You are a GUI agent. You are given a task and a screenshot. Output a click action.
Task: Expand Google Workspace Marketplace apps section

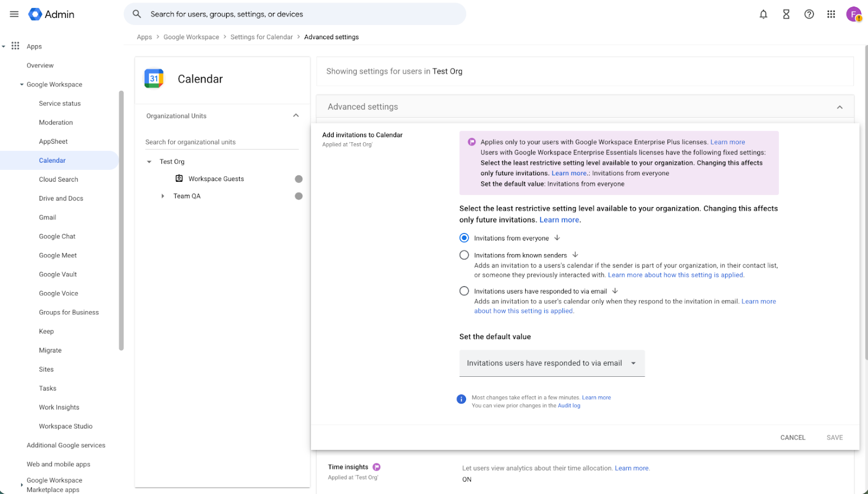(x=22, y=485)
